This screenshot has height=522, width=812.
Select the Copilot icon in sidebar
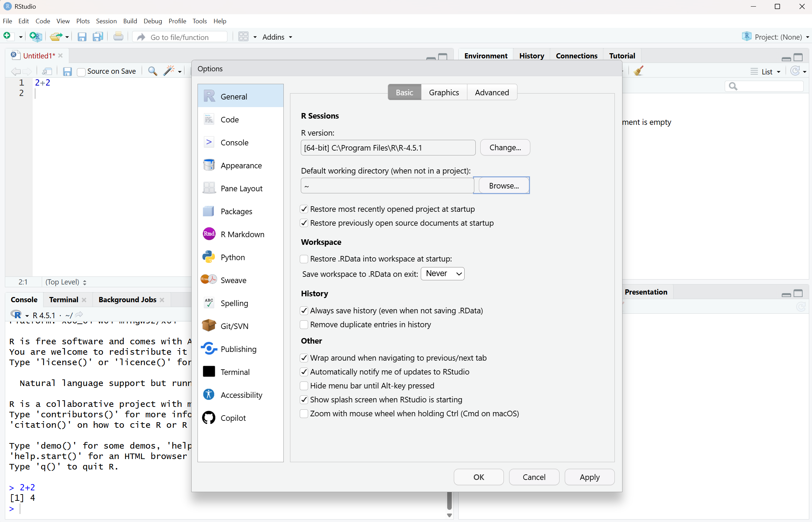click(x=209, y=418)
